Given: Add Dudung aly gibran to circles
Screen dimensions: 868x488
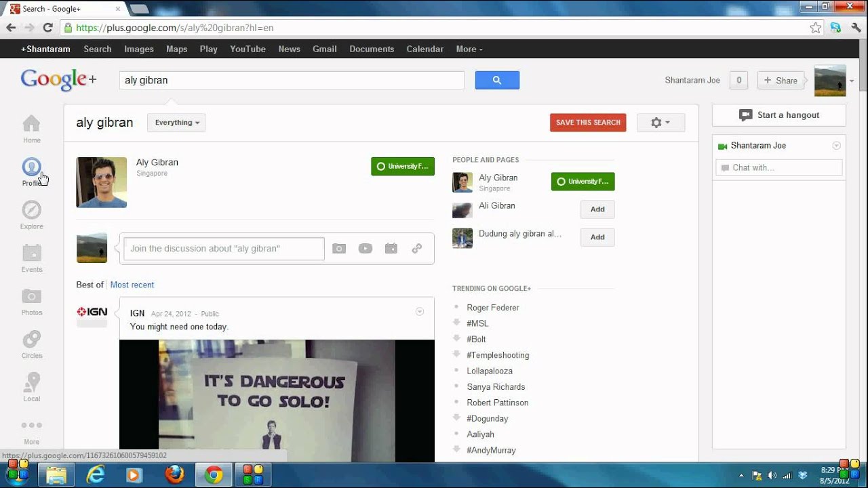Looking at the screenshot, I should coord(597,237).
